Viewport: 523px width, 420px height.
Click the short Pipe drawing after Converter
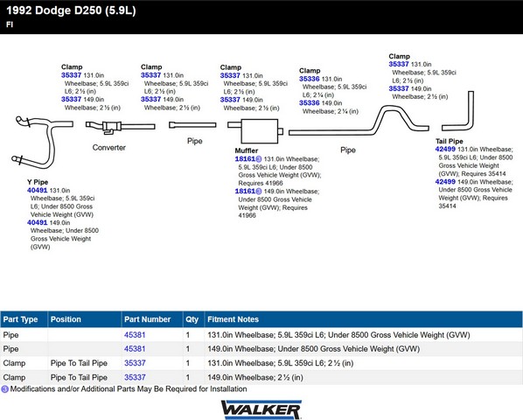(x=192, y=125)
